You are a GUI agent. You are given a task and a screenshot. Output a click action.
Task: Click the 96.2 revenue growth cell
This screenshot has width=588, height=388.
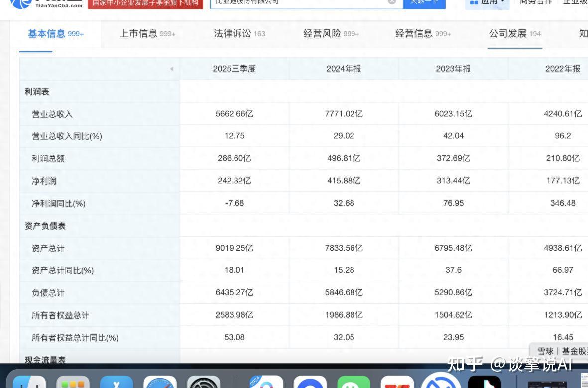[563, 136]
